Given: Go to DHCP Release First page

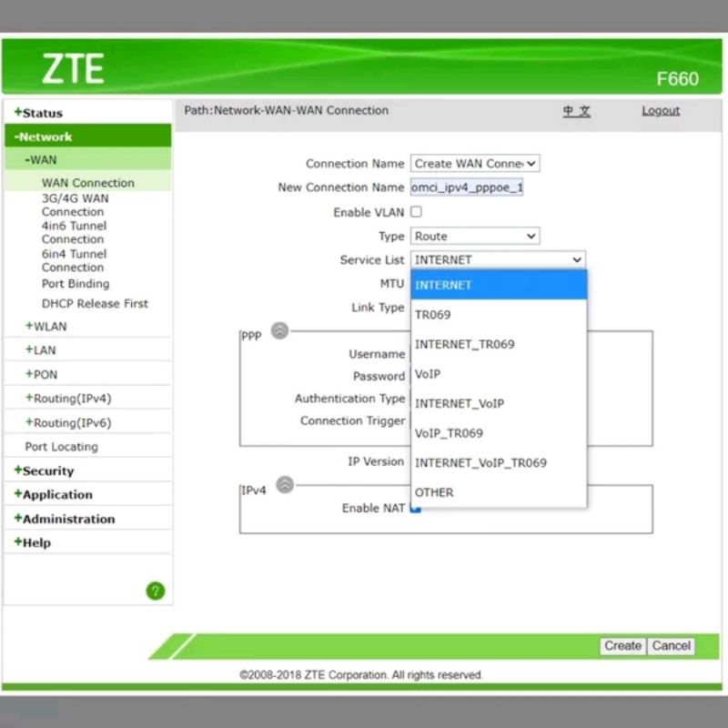Looking at the screenshot, I should [x=95, y=304].
